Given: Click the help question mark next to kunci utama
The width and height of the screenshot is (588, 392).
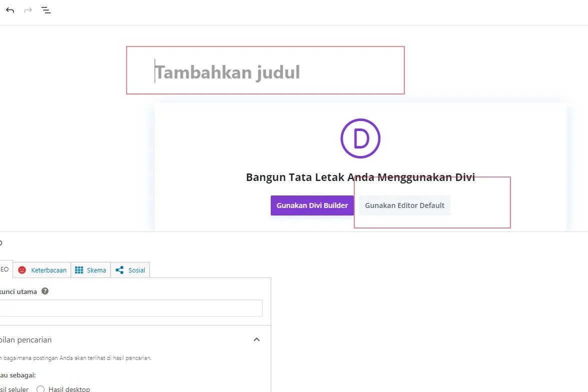Looking at the screenshot, I should pyautogui.click(x=45, y=291).
